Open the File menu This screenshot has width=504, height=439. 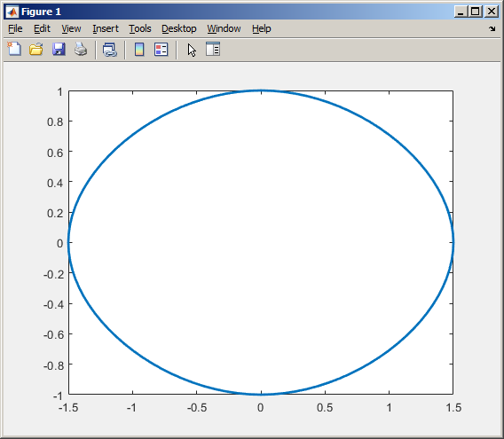tap(15, 28)
